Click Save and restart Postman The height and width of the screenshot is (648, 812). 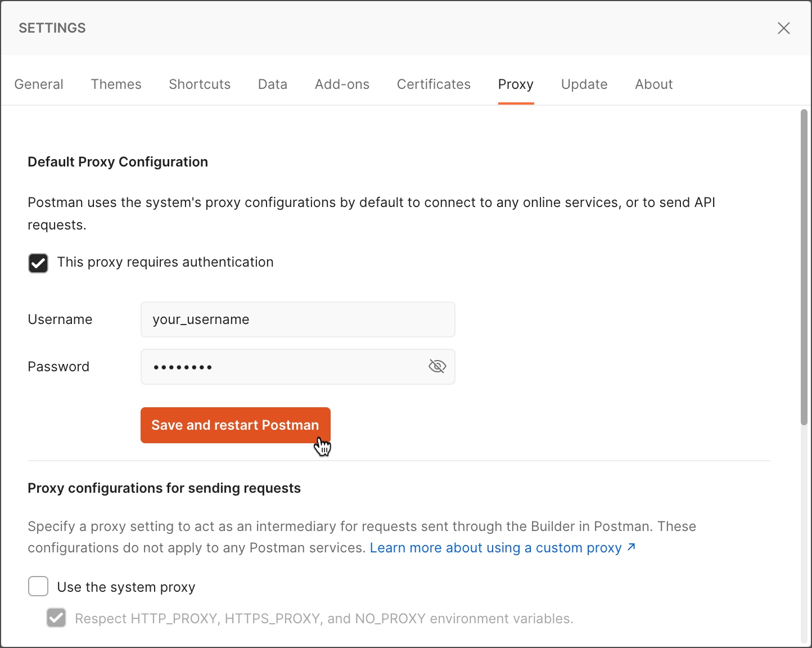tap(235, 425)
